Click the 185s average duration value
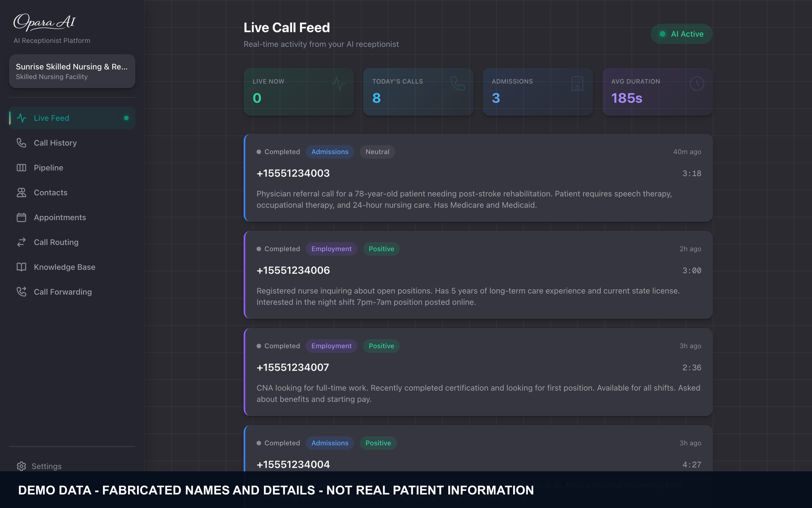This screenshot has height=508, width=812. [x=626, y=98]
